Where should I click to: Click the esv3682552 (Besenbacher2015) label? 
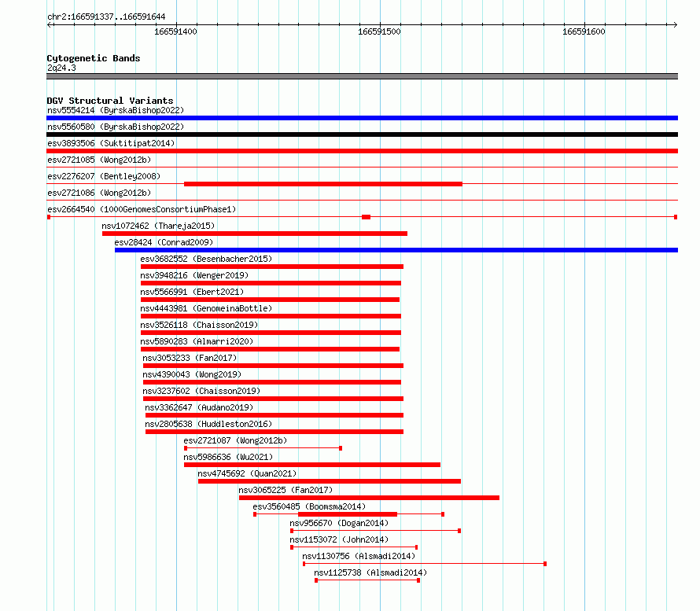(206, 259)
